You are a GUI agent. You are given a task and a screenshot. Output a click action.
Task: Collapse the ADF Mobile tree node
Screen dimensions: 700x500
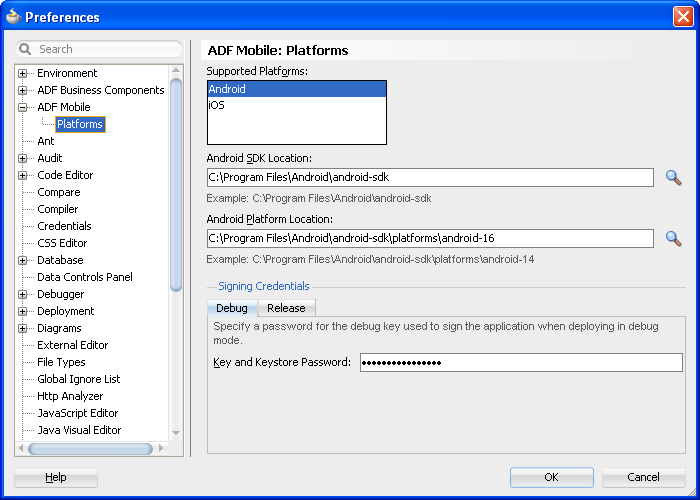[22, 107]
